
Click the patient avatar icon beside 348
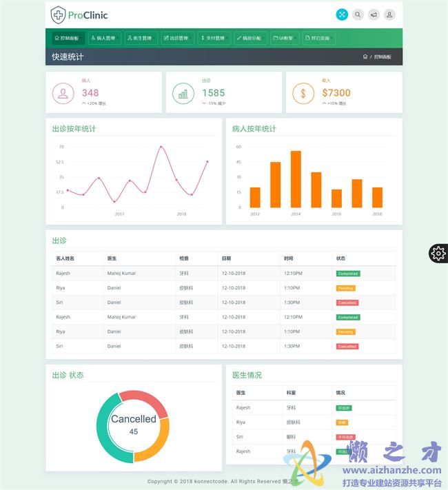tap(63, 93)
